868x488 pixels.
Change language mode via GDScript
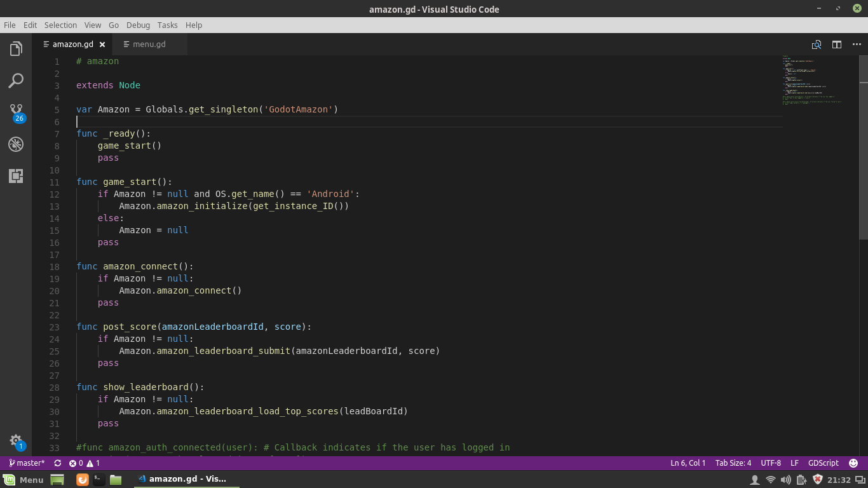(824, 463)
